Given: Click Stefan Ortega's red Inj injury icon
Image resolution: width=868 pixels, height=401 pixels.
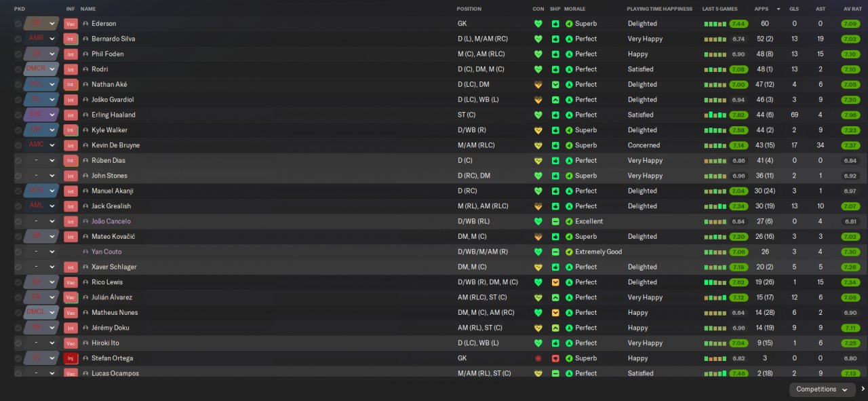Looking at the screenshot, I should tap(71, 358).
